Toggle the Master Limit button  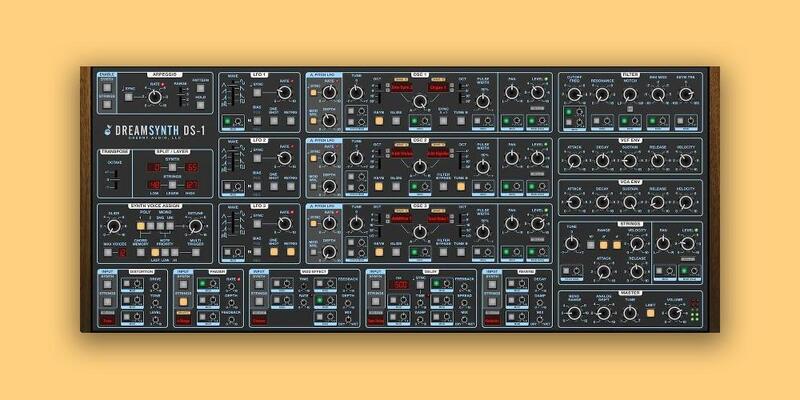pos(650,313)
